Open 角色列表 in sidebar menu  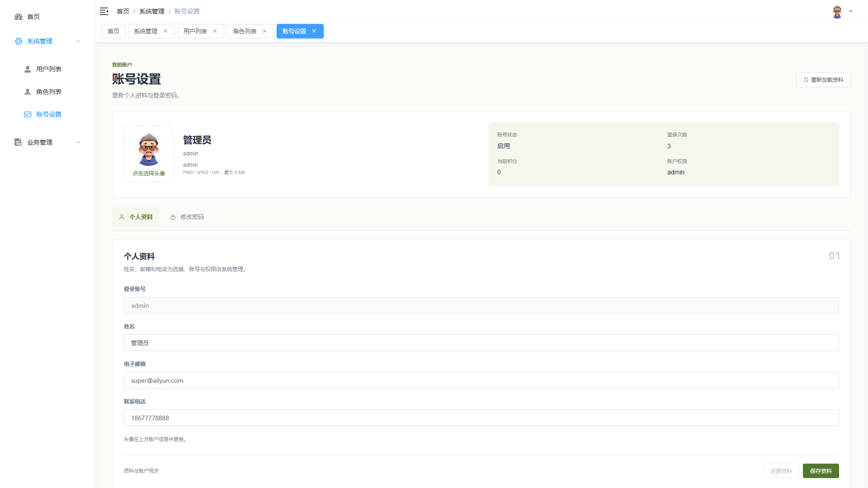(47, 92)
